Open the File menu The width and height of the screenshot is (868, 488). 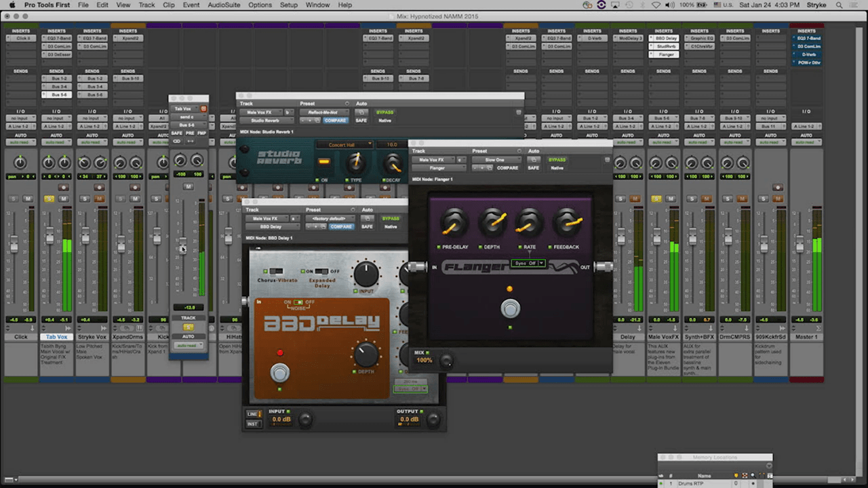pos(83,5)
